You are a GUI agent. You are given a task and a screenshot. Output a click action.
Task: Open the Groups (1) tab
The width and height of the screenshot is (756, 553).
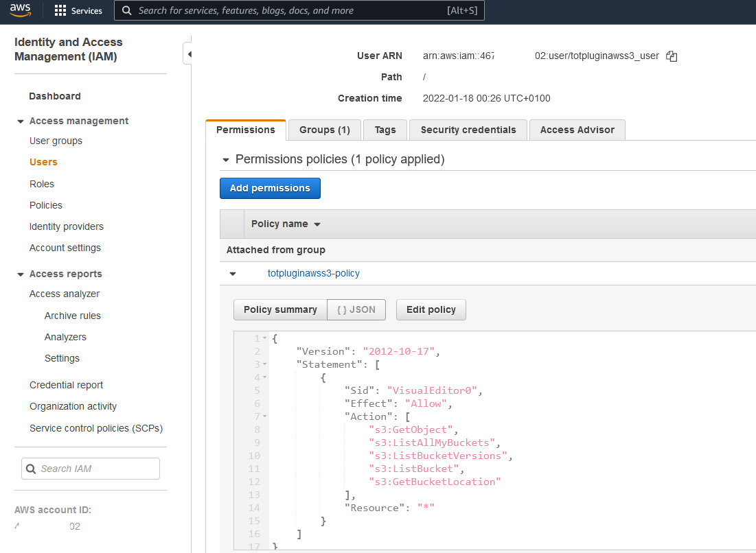[325, 130]
